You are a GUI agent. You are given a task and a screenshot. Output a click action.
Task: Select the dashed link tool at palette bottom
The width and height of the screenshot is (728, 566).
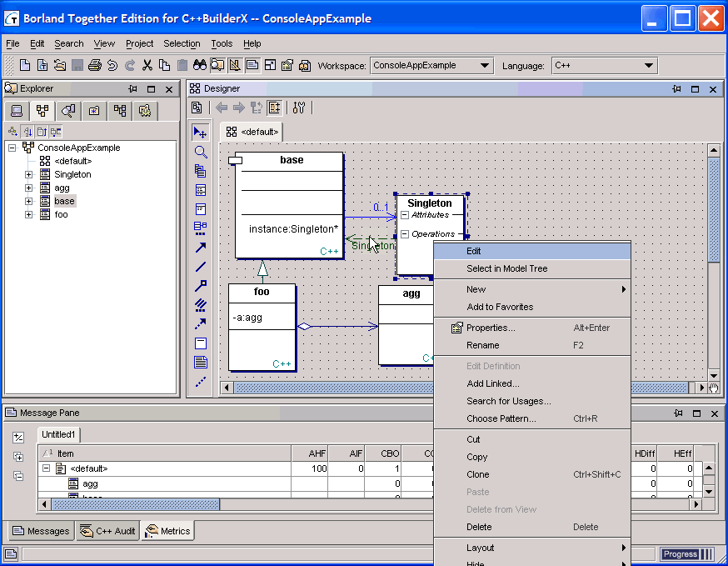200,382
